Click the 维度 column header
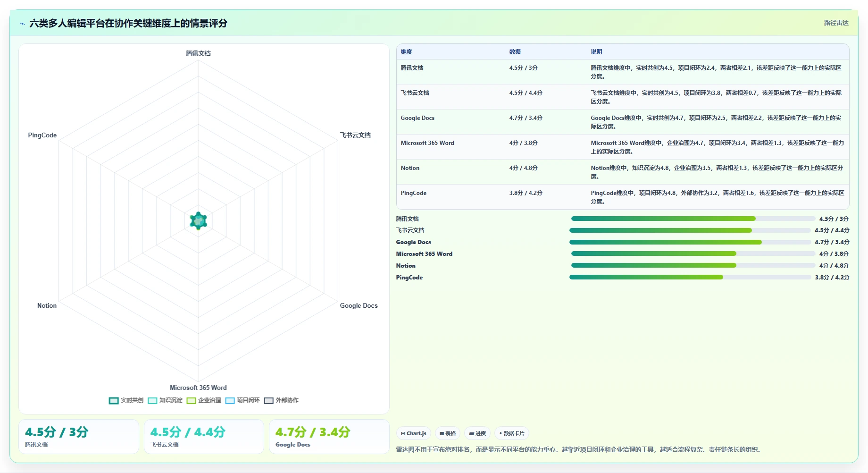868x473 pixels. pos(407,52)
